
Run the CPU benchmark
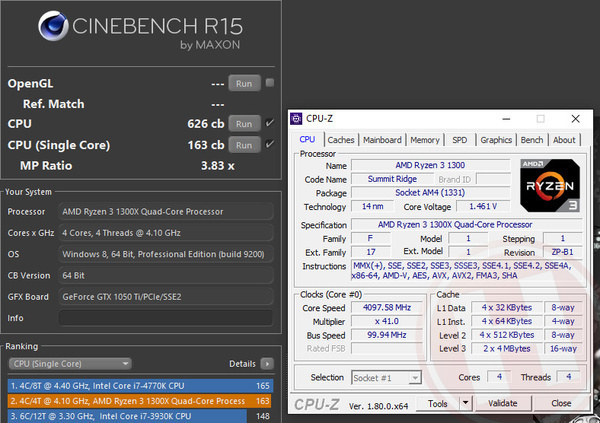click(x=244, y=124)
